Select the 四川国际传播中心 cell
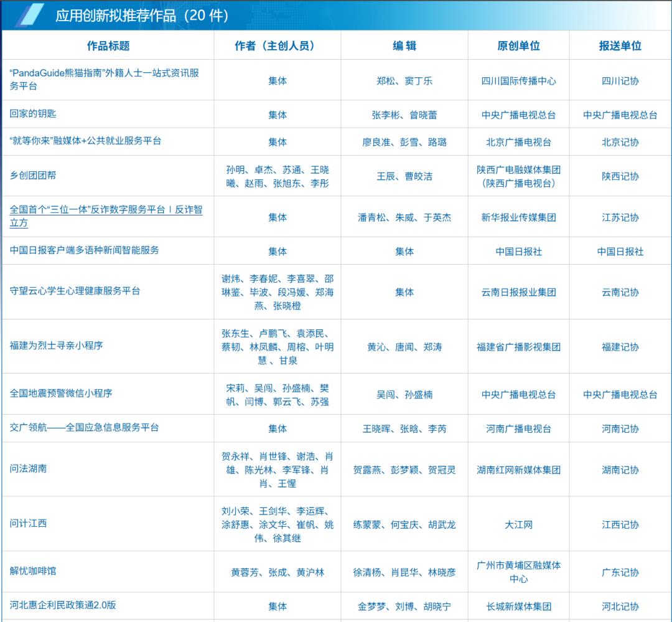This screenshot has height=622, width=672. point(518,81)
